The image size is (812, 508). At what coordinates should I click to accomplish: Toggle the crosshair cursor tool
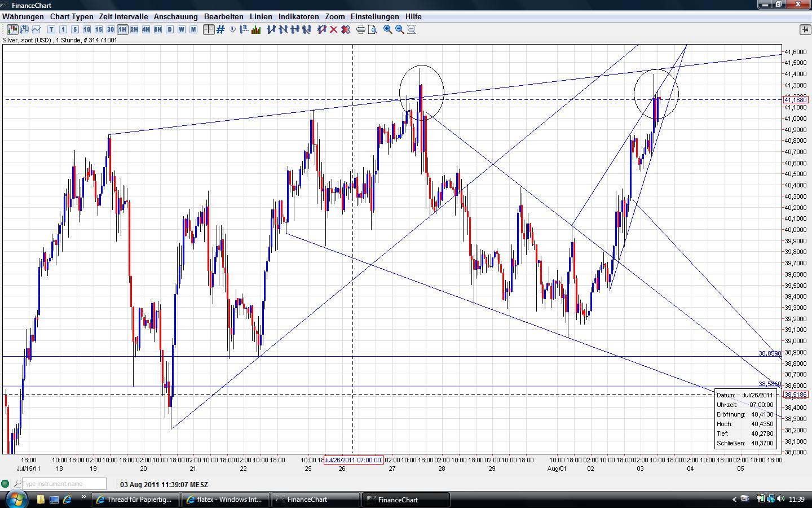[209, 29]
